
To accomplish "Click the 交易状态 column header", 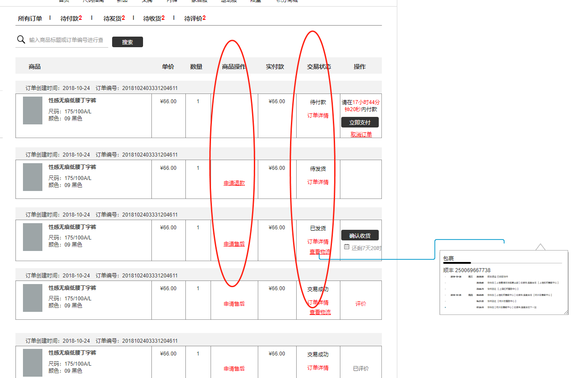I will point(319,67).
